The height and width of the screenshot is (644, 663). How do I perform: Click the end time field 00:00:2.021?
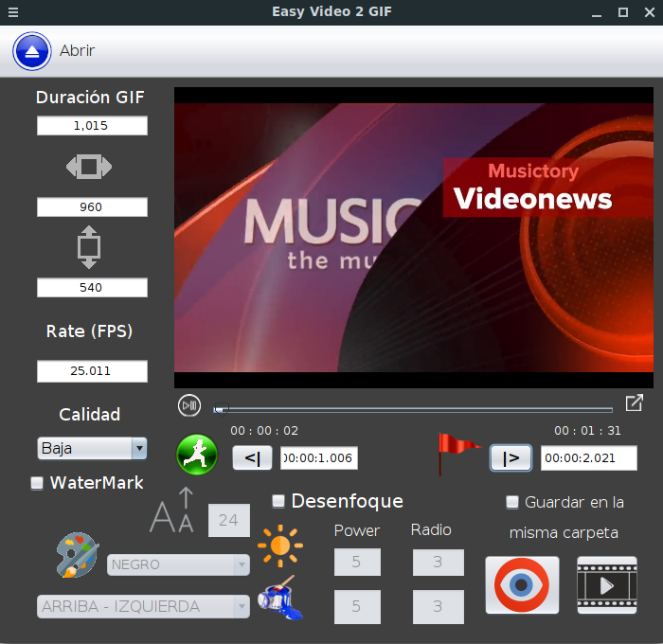588,458
